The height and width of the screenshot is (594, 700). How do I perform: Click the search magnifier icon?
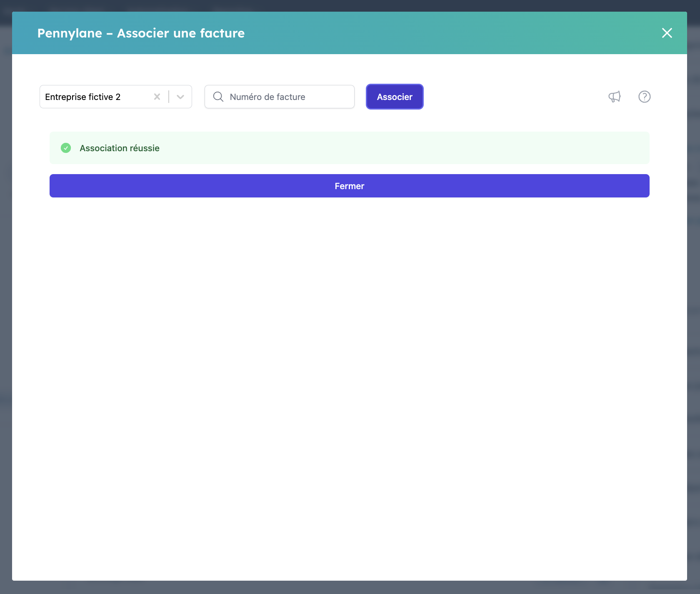(218, 97)
